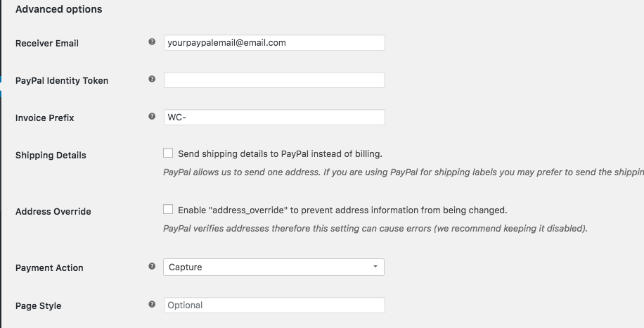Click the PayPal Identity Token help icon

click(152, 79)
